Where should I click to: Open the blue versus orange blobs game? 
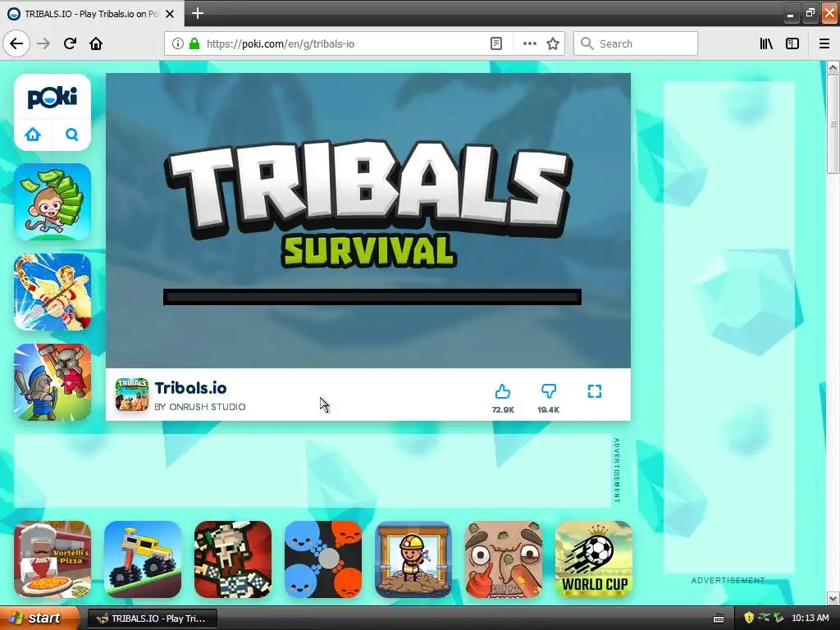[323, 559]
